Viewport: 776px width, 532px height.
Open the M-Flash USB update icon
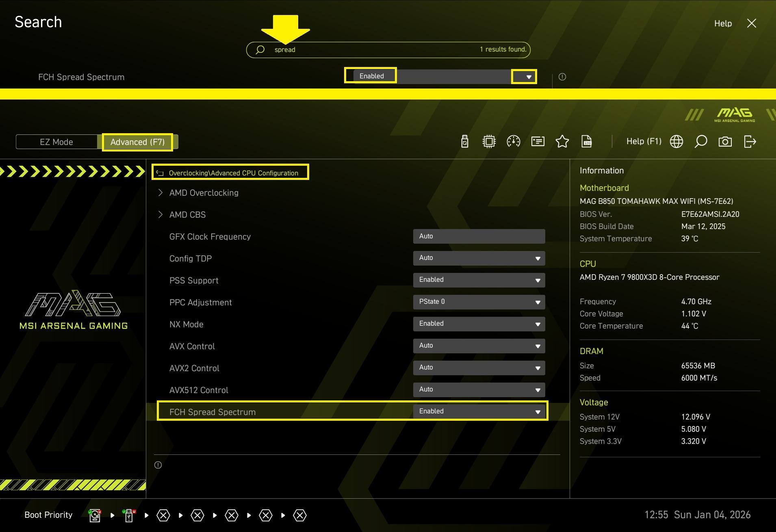[x=465, y=141]
